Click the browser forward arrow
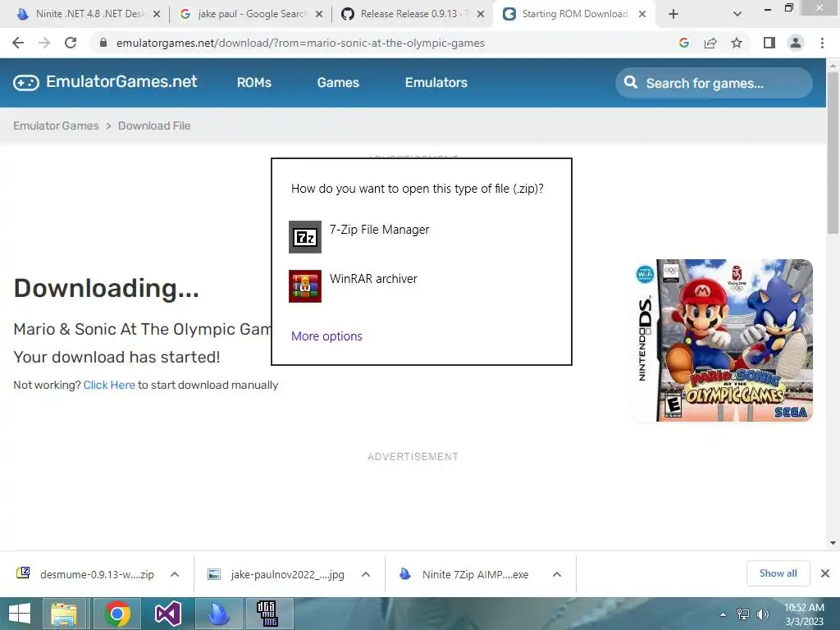The image size is (840, 630). [x=44, y=43]
